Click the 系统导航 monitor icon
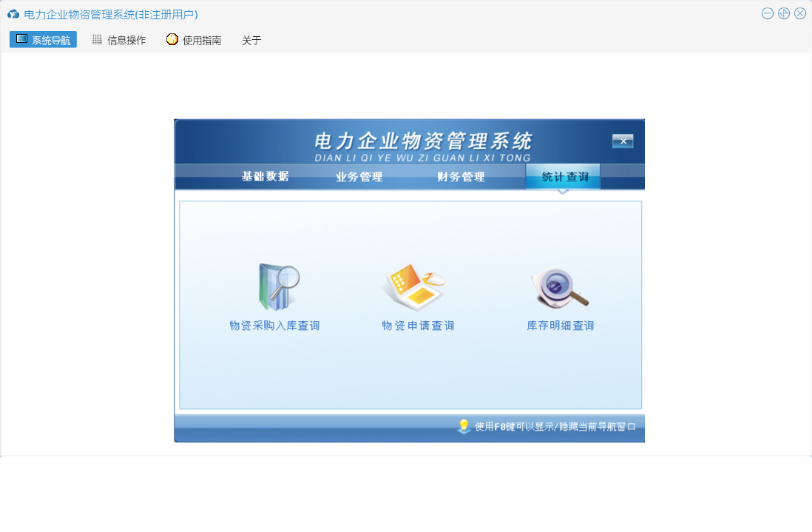 tap(21, 39)
